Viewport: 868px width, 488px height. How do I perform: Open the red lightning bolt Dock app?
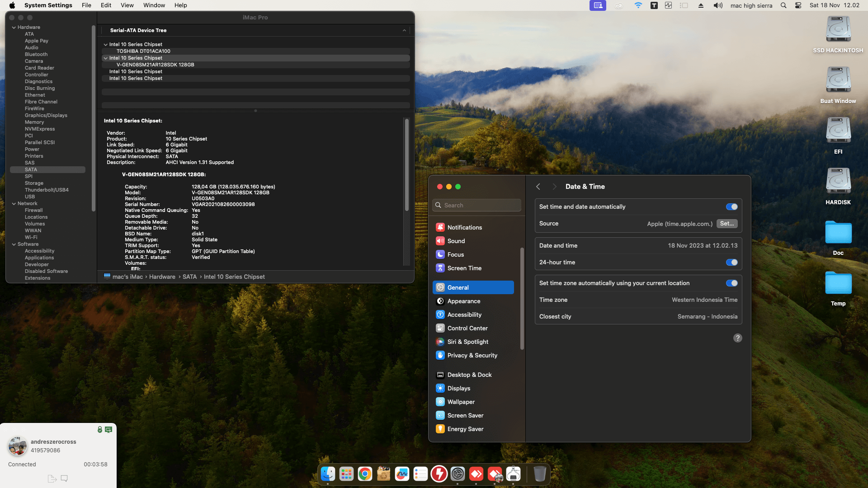coord(439,474)
